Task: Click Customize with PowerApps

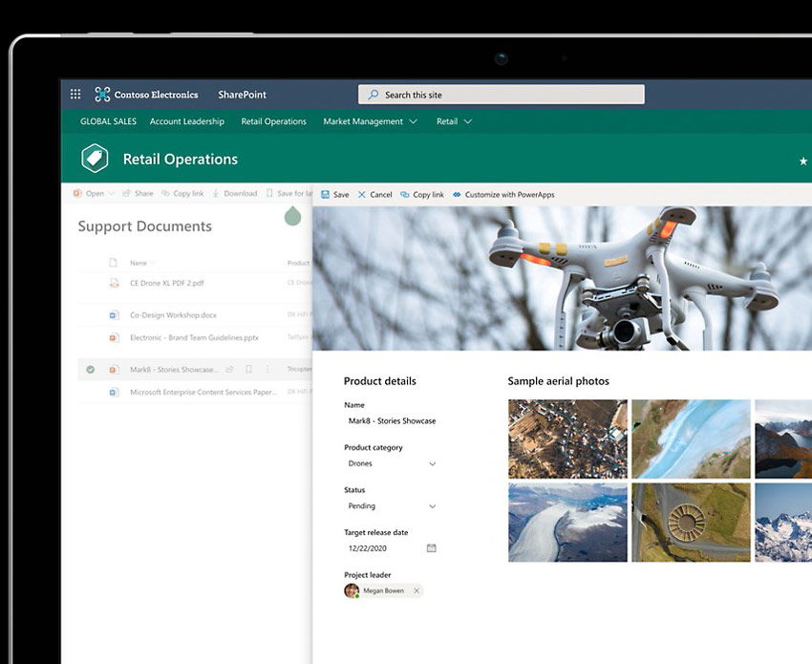Action: (504, 194)
